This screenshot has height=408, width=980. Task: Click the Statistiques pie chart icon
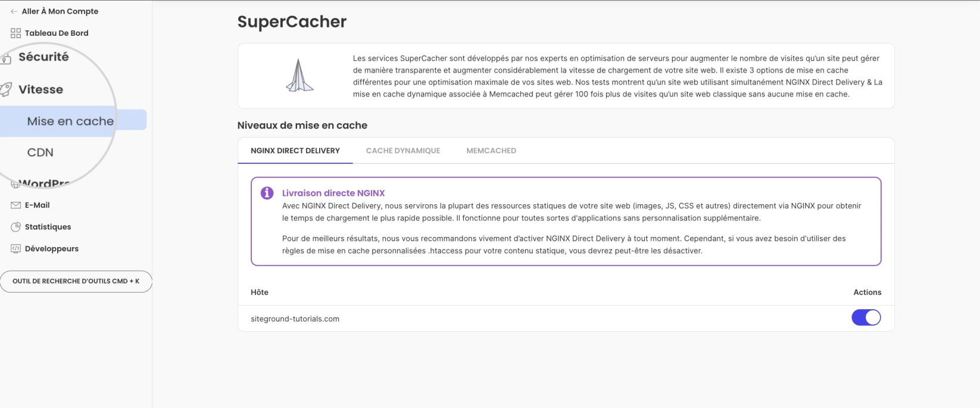point(15,227)
